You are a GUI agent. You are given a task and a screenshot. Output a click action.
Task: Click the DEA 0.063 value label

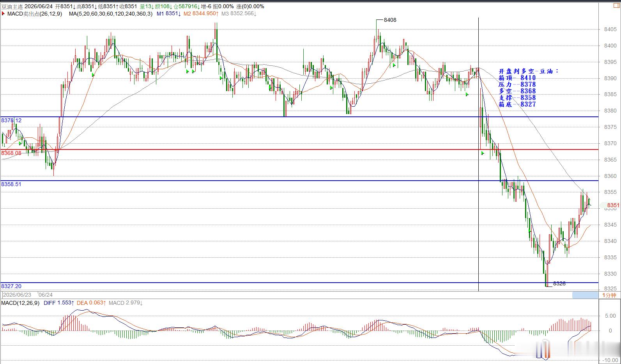tap(91, 303)
